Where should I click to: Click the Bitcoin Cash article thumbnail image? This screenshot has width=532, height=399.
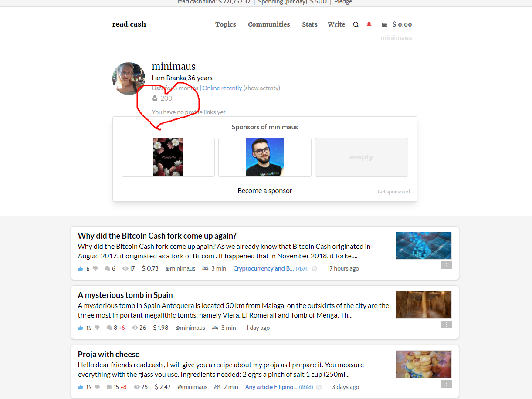click(x=424, y=246)
